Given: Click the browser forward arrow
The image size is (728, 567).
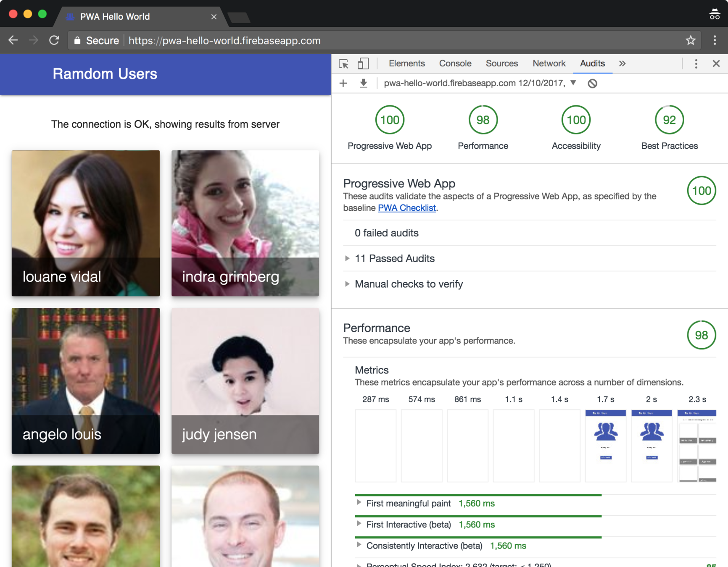Looking at the screenshot, I should [x=34, y=40].
